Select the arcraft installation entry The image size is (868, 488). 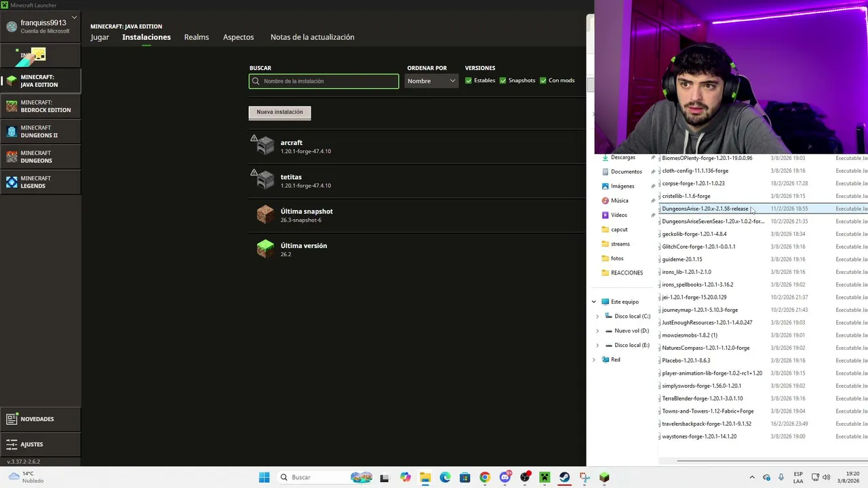point(417,146)
